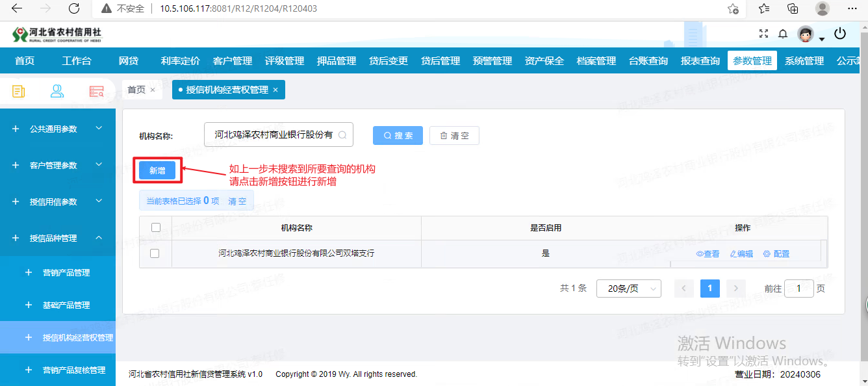Click the red record search sidebar icon
This screenshot has width=868, height=386.
(x=96, y=91)
